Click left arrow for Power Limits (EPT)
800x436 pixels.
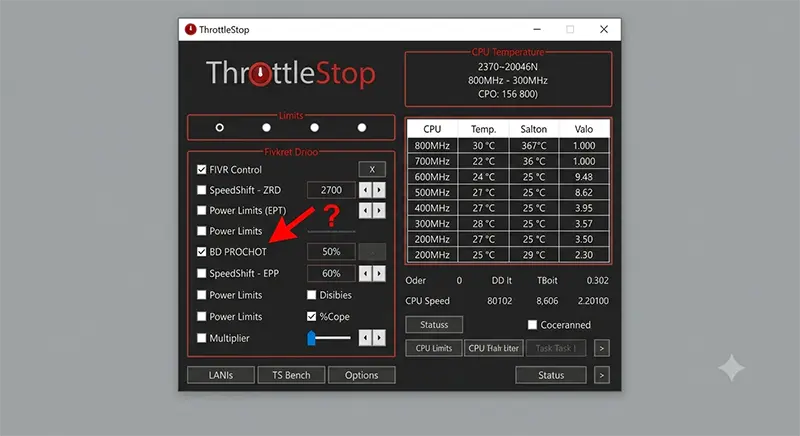pos(365,210)
